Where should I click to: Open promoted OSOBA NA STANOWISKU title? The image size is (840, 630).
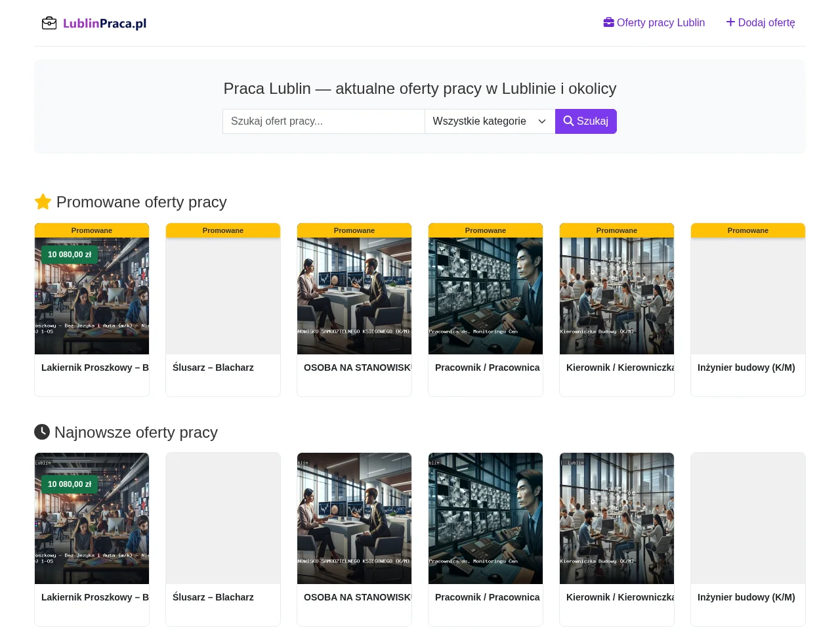pyautogui.click(x=358, y=367)
